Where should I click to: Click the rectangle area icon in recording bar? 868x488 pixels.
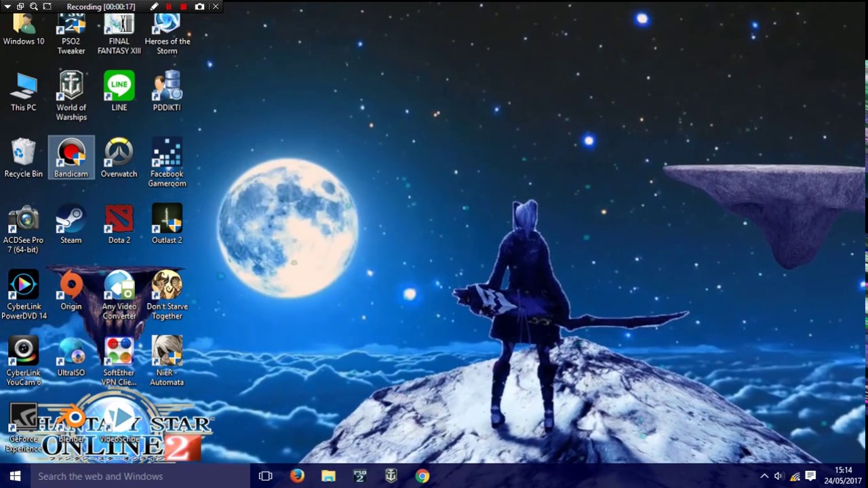[x=47, y=7]
